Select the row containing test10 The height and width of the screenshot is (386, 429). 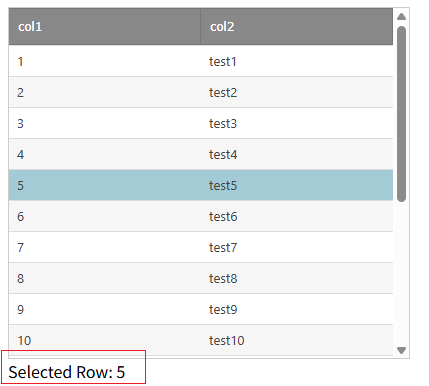pyautogui.click(x=201, y=340)
